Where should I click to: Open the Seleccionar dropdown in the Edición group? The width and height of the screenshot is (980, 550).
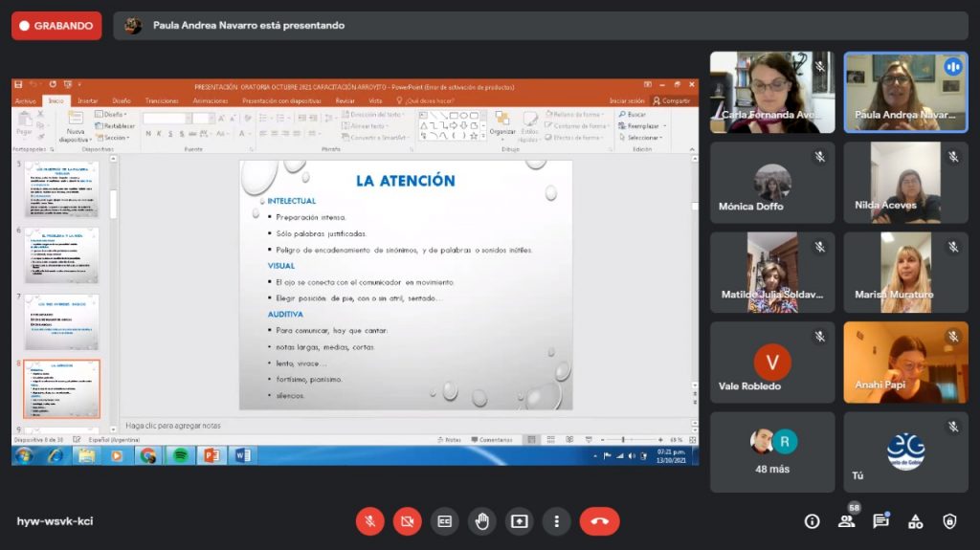click(x=642, y=137)
